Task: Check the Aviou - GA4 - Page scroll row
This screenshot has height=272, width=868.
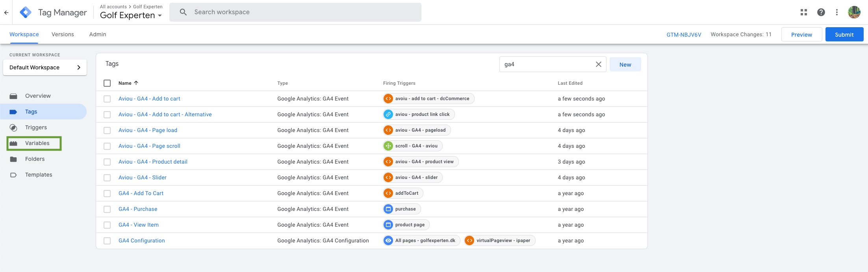Action: tap(107, 146)
